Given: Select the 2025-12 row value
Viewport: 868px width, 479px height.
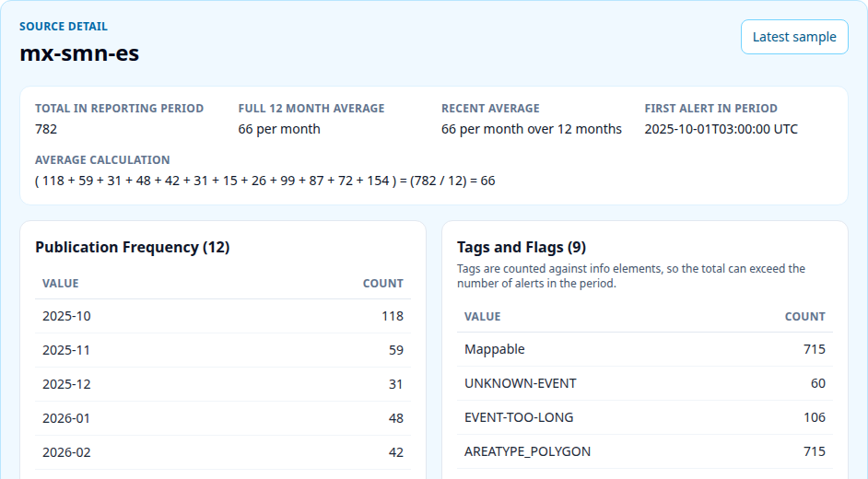Looking at the screenshot, I should (x=66, y=384).
